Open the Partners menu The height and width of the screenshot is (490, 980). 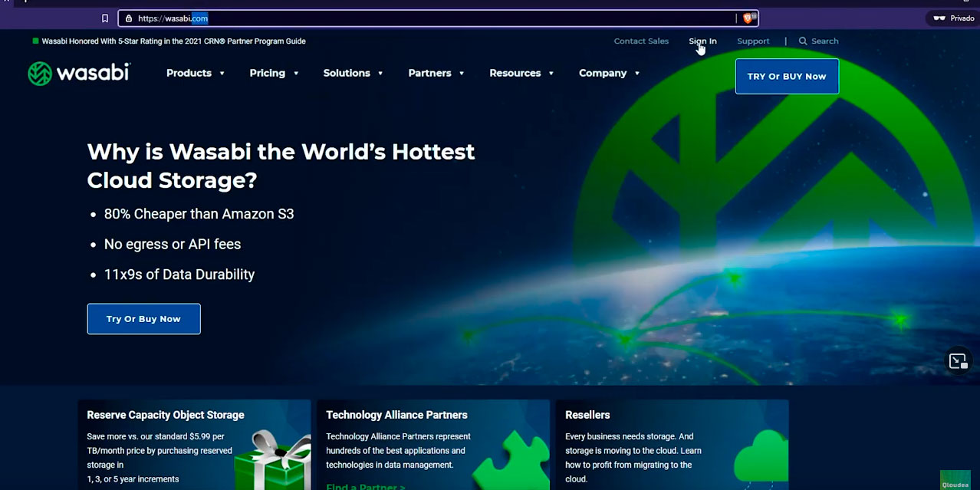point(436,73)
